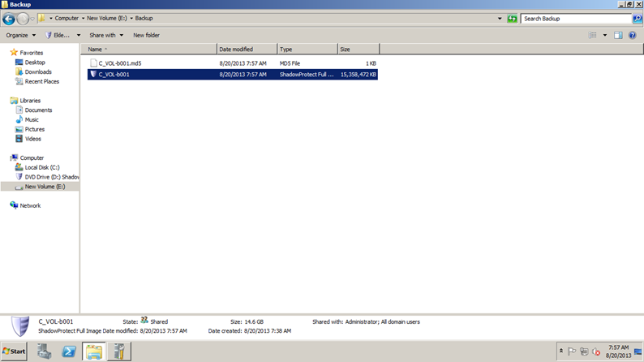
Task: Launch Server Manager from taskbar
Action: (x=44, y=351)
